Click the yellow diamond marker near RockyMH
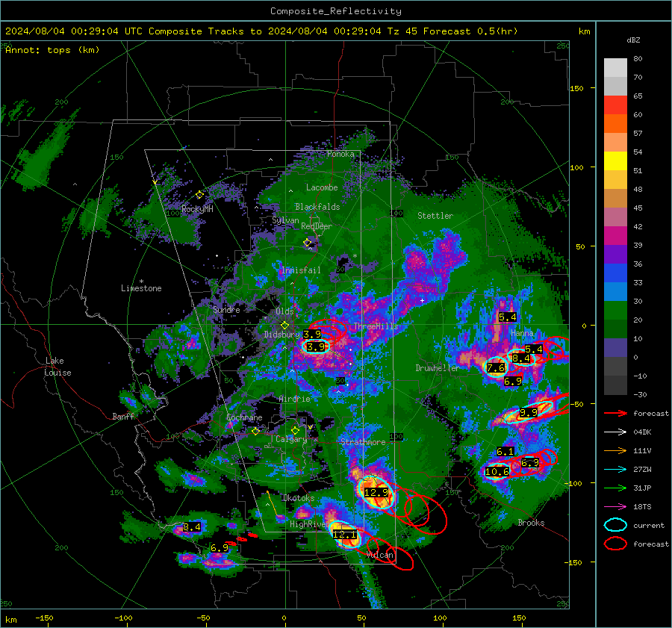Screen dimensions: 672x628 (199, 195)
